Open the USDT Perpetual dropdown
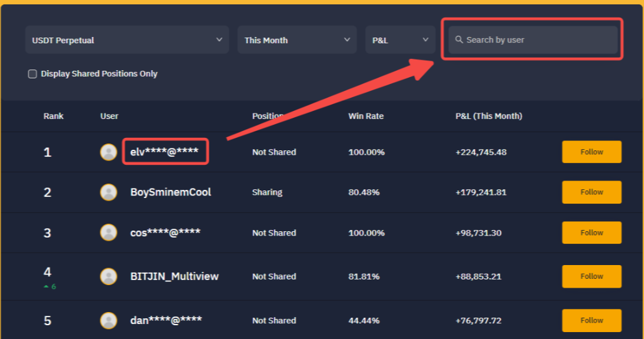 click(x=127, y=40)
